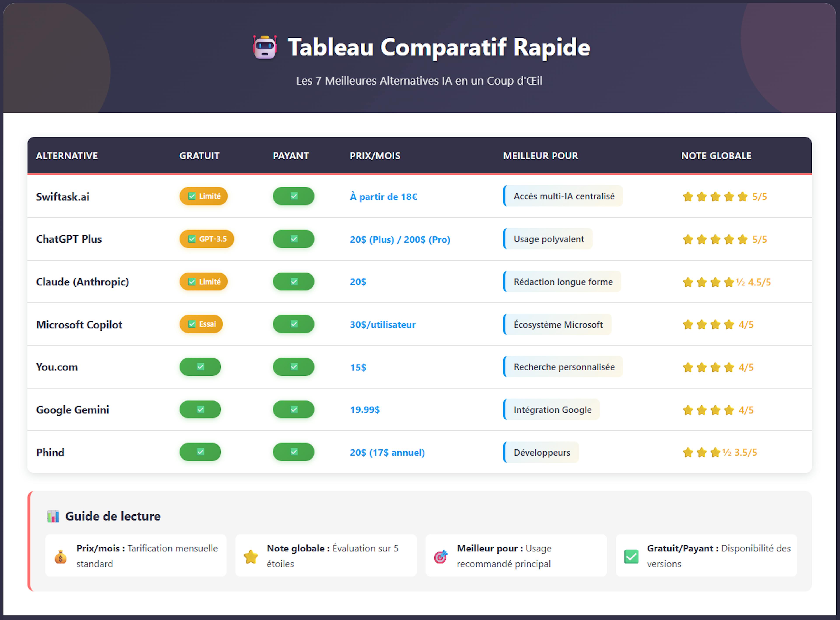The width and height of the screenshot is (840, 620).
Task: Click the Limité badge in Swiftask.ai row
Action: pos(204,196)
